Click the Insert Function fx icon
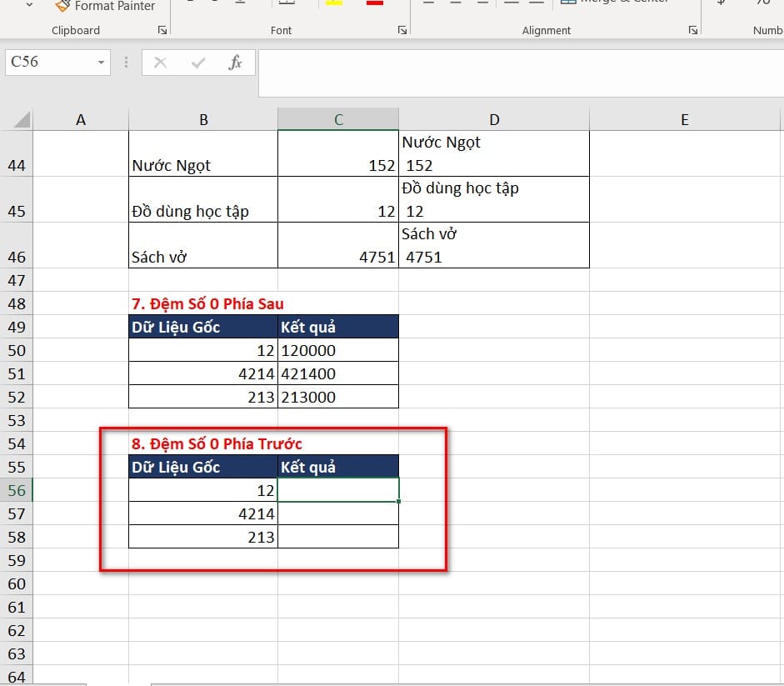The image size is (784, 686). point(235,63)
